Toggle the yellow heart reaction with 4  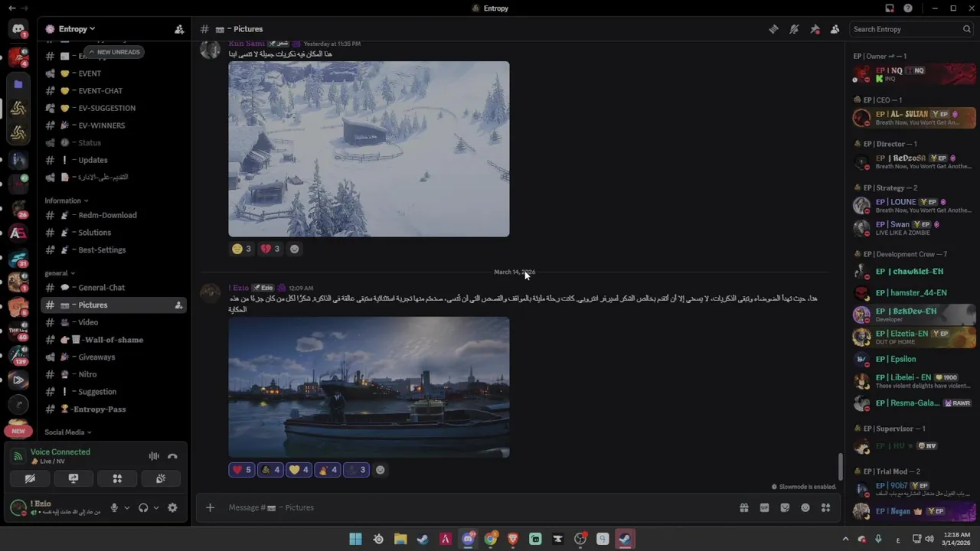click(299, 470)
